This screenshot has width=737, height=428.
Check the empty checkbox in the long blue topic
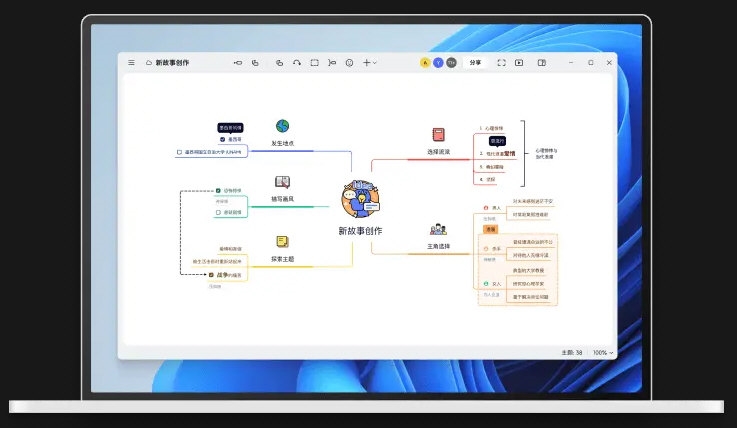pyautogui.click(x=179, y=152)
